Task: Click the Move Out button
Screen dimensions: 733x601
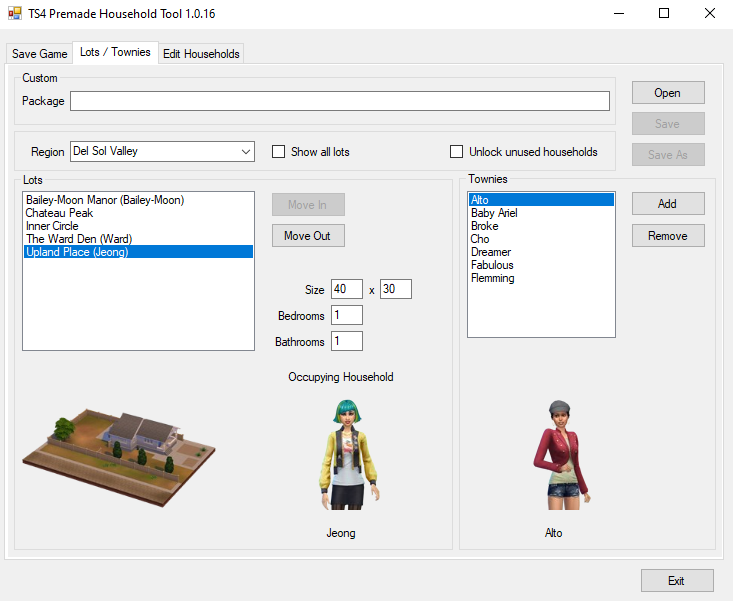Action: (x=308, y=236)
